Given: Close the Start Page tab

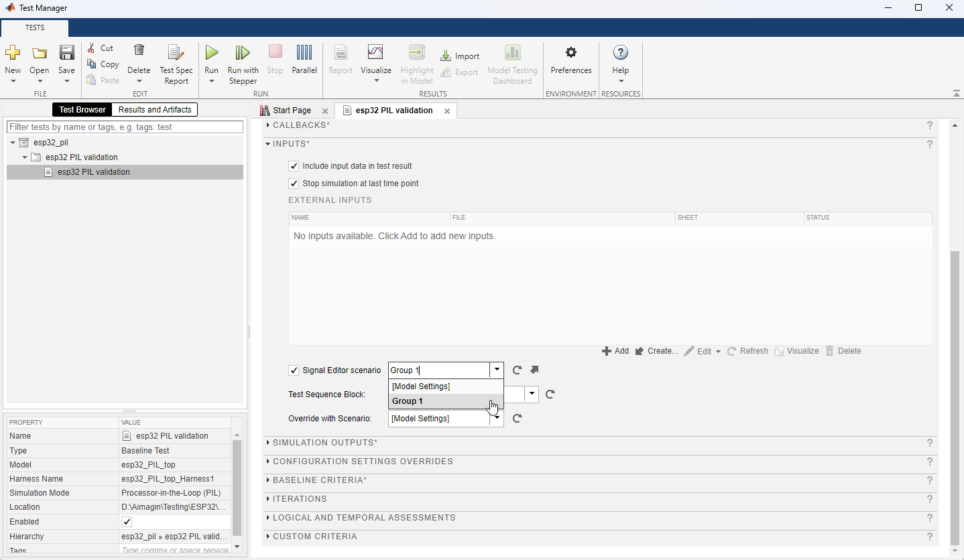Looking at the screenshot, I should point(325,111).
